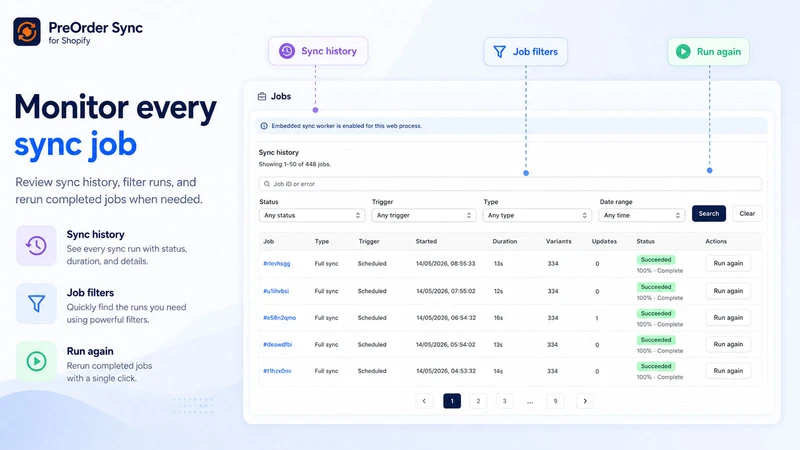Click the Jobs page title
Image resolution: width=800 pixels, height=450 pixels.
click(x=281, y=96)
